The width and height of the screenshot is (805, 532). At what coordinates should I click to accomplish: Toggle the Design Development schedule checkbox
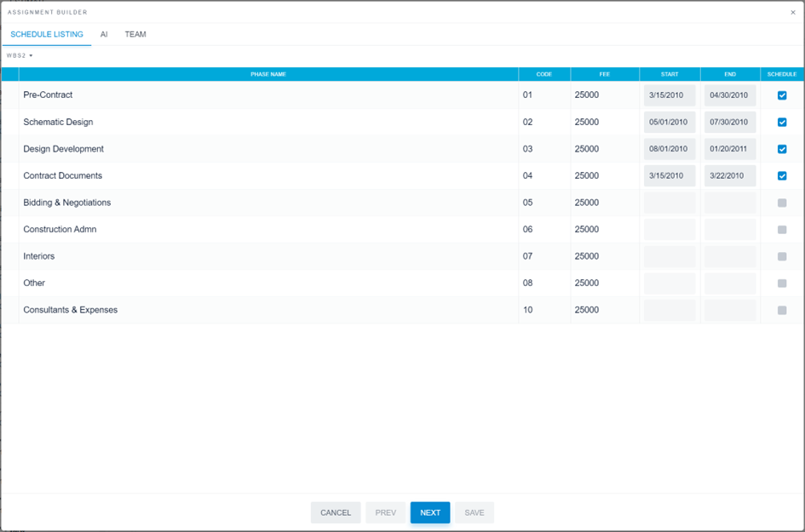781,149
